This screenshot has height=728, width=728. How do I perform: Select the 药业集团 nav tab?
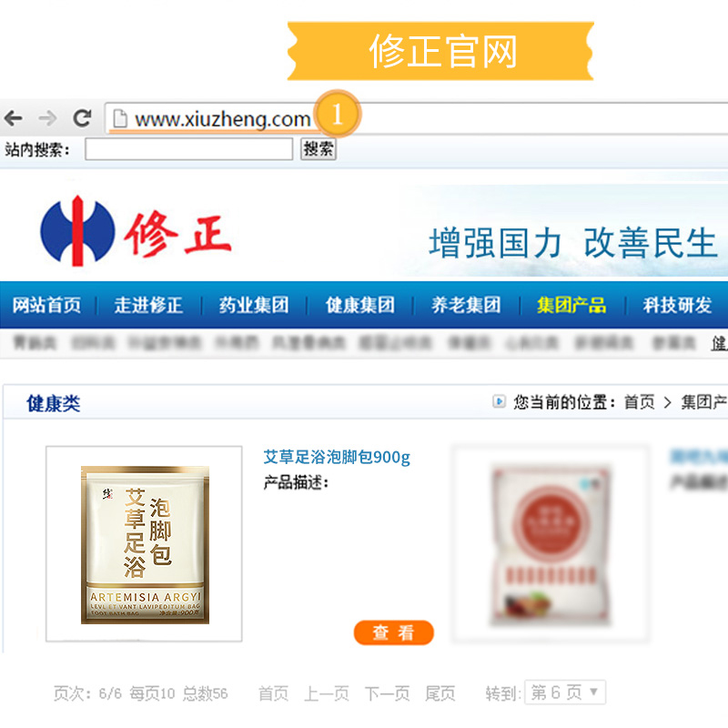click(254, 305)
